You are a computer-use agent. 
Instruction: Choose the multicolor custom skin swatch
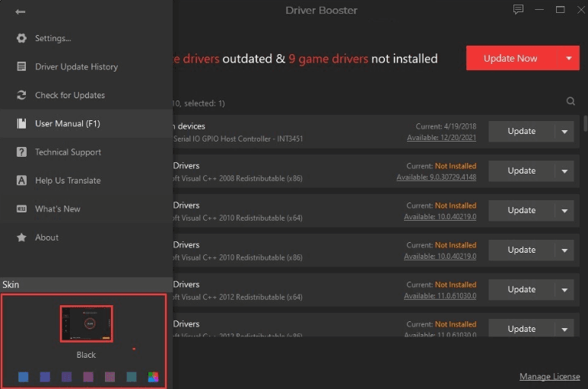(x=153, y=377)
